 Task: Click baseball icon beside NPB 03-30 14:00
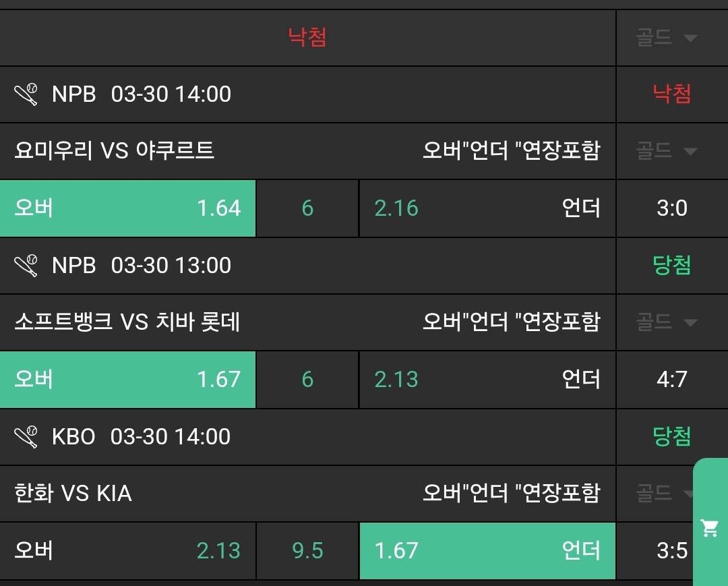[x=27, y=94]
